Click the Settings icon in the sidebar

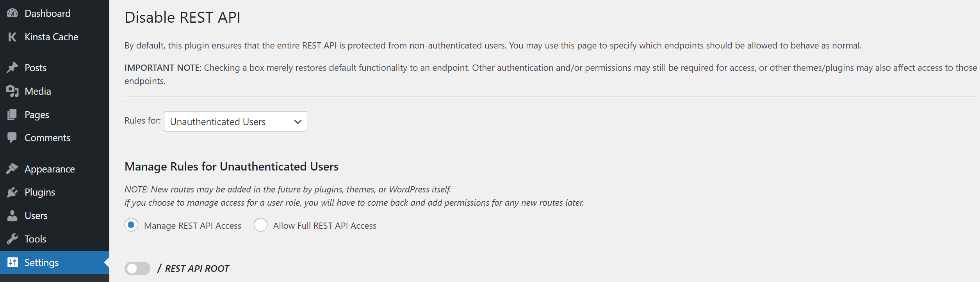tap(12, 262)
